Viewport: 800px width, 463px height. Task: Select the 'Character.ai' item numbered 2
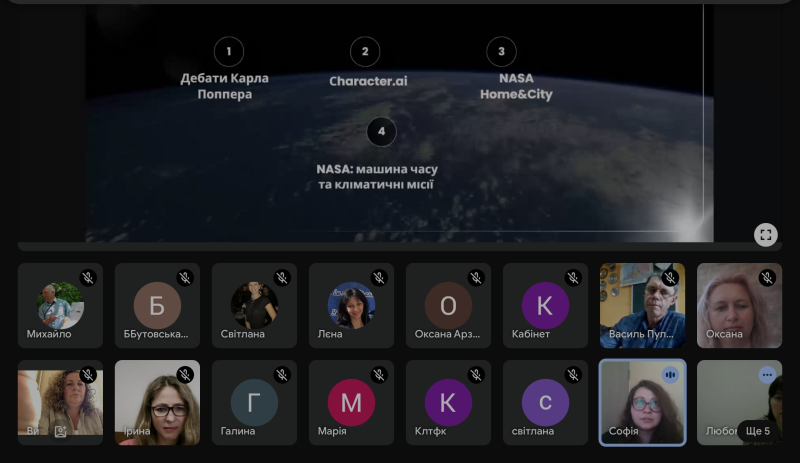368,81
